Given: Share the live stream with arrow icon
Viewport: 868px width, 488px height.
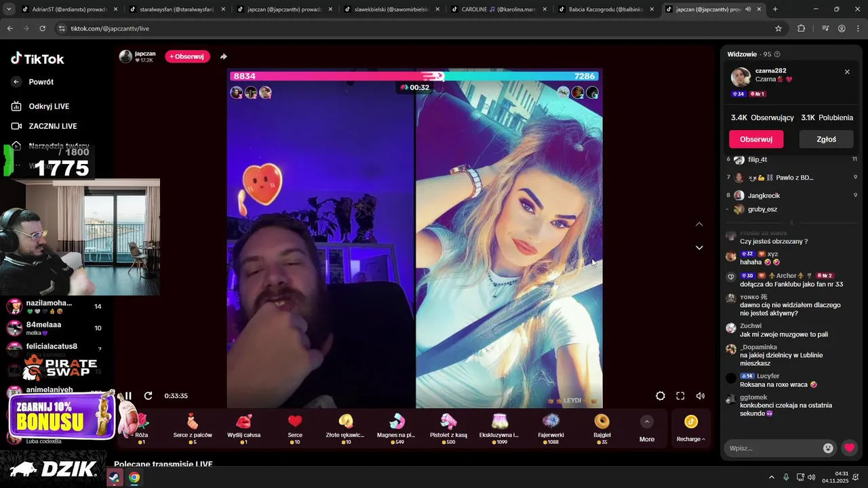Looking at the screenshot, I should tap(224, 56).
